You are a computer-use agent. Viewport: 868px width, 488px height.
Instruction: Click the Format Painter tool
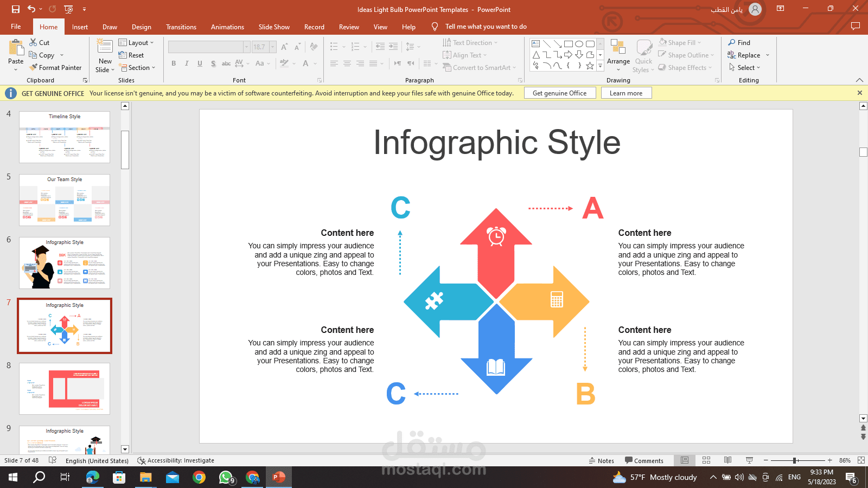[x=55, y=68]
